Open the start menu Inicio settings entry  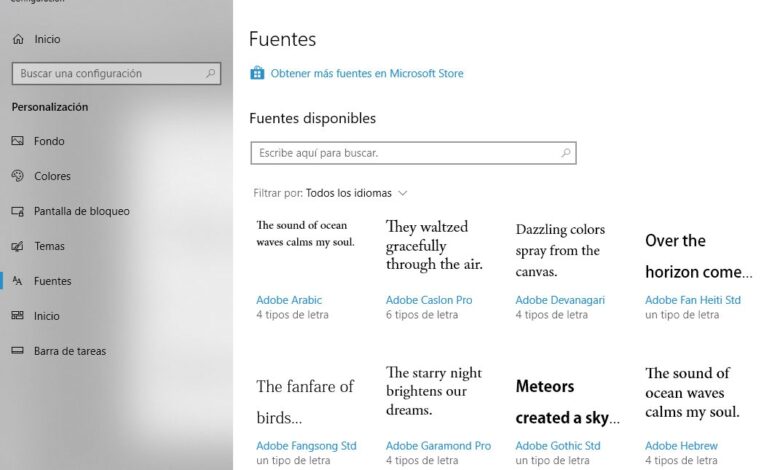(46, 316)
